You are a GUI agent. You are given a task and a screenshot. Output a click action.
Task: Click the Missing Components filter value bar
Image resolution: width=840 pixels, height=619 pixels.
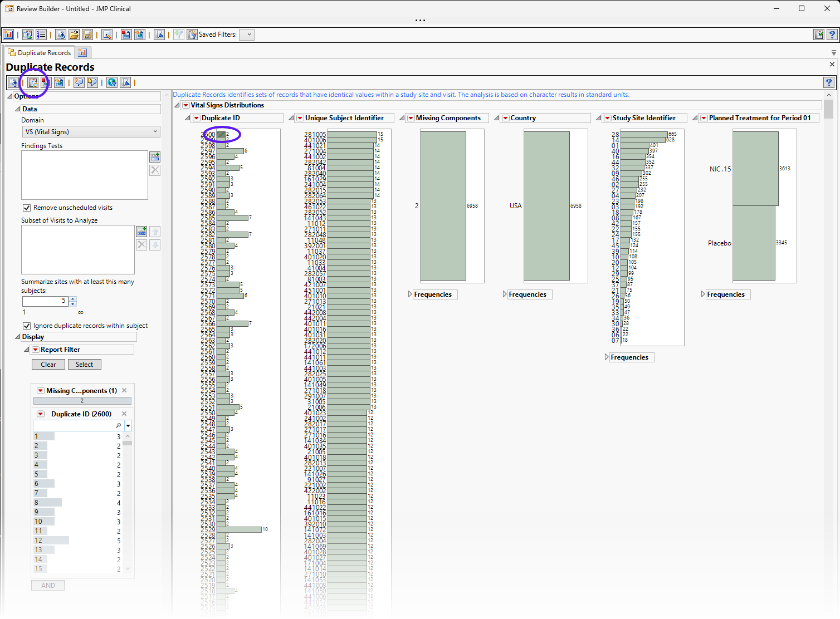(82, 401)
